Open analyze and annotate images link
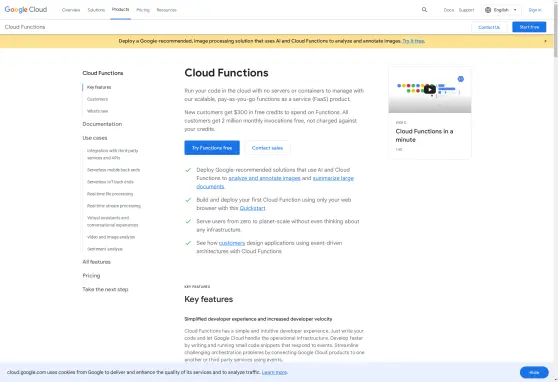The height and width of the screenshot is (382, 558). coord(264,178)
